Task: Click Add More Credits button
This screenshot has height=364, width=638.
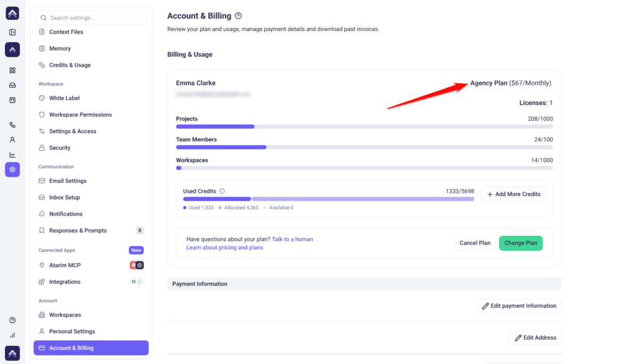Action: tap(513, 194)
